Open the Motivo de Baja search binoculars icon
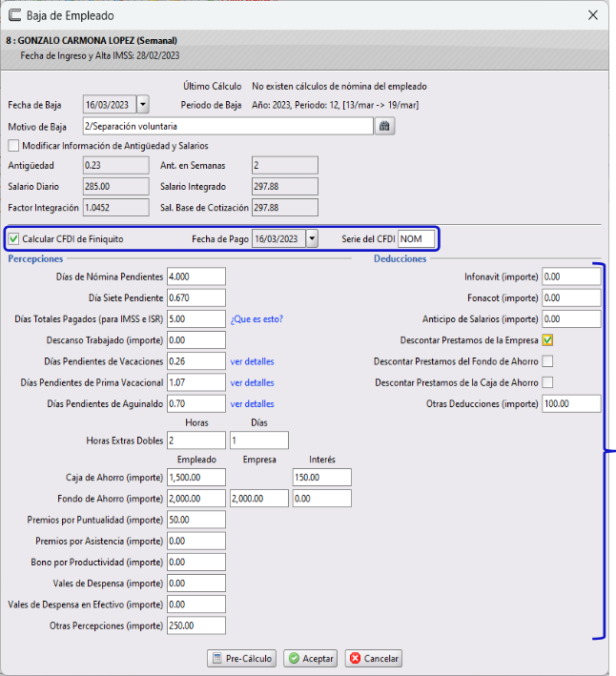Viewport: 616px width, 676px height. pyautogui.click(x=384, y=126)
